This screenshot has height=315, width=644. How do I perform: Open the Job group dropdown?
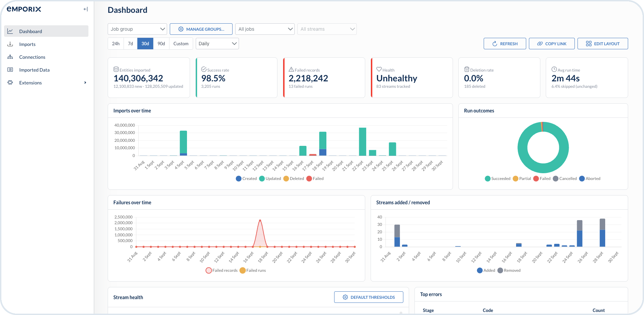tap(137, 29)
